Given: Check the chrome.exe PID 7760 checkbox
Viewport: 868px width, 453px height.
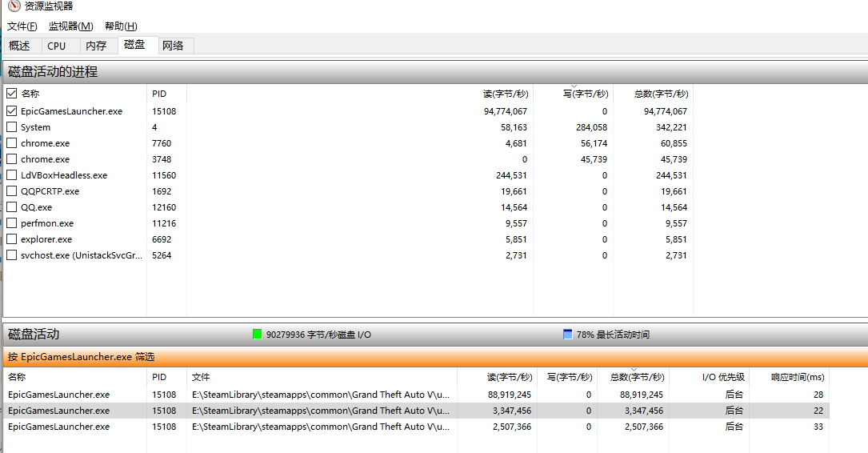Looking at the screenshot, I should 12,143.
